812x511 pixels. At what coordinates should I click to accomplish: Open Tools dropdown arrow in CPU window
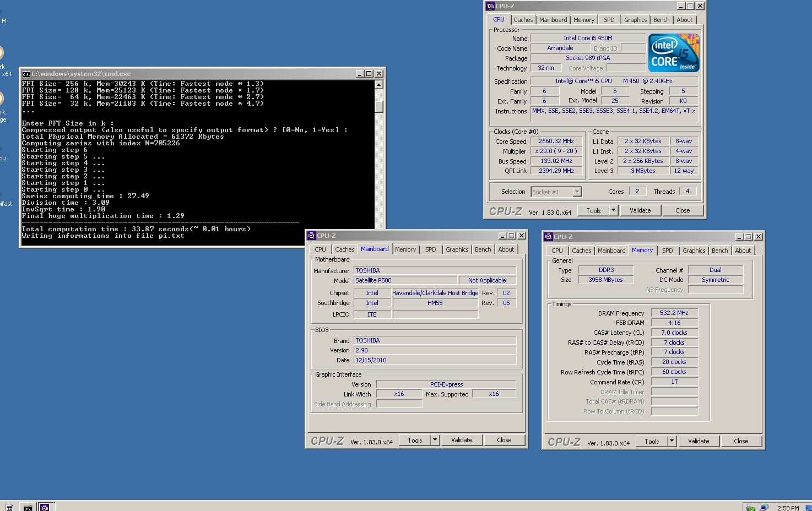(x=613, y=210)
